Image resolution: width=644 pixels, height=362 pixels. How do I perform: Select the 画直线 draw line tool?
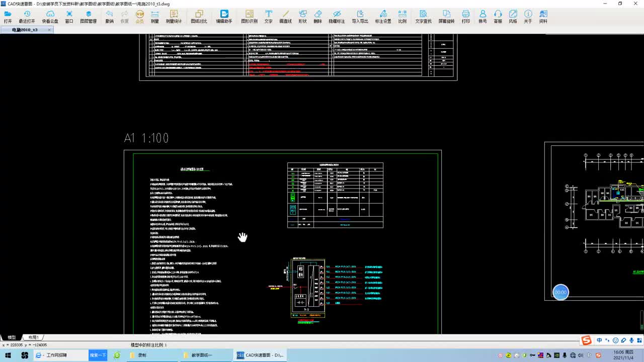(285, 17)
